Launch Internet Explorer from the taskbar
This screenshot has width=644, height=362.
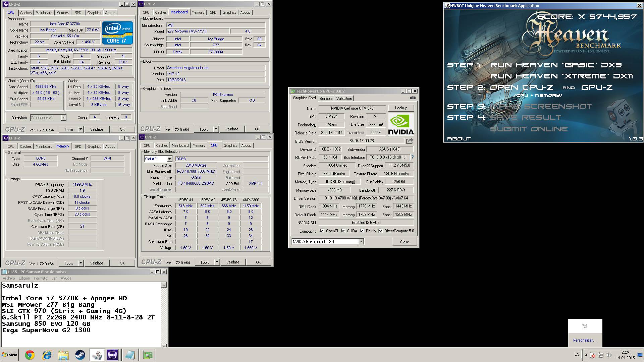47,355
